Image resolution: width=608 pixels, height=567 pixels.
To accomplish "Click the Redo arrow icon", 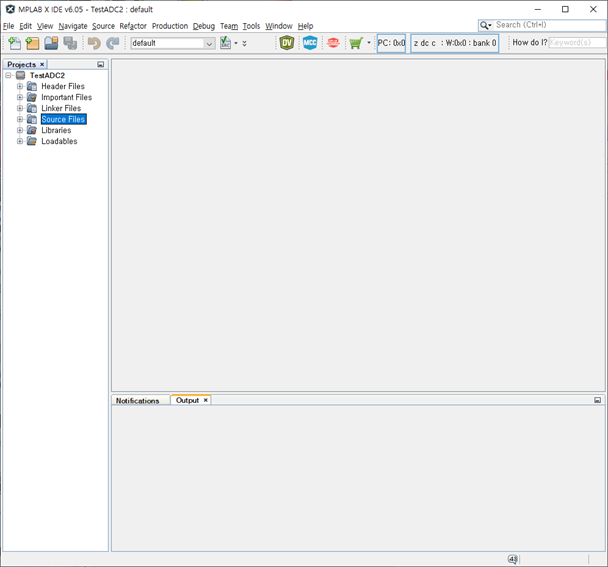I will point(113,43).
